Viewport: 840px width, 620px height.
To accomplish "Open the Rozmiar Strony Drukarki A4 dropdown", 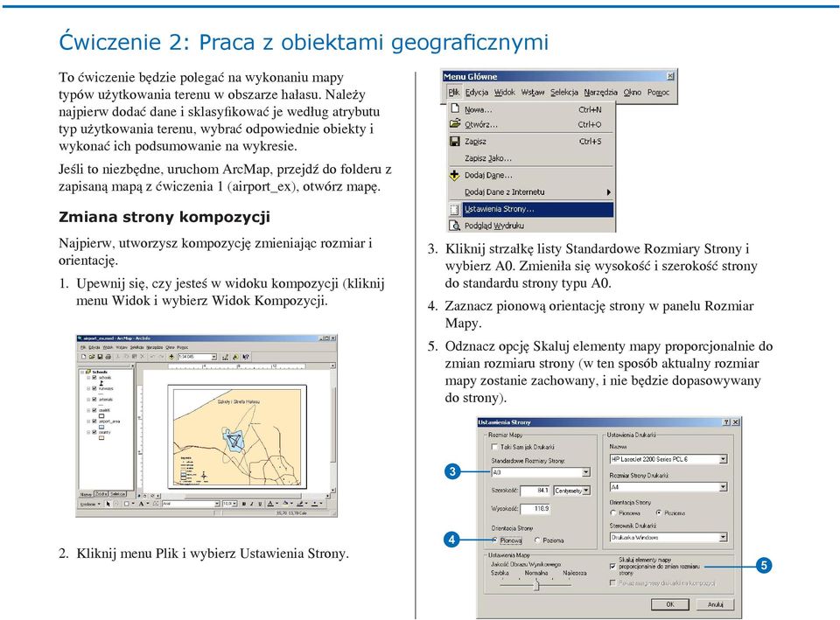I will pos(724,487).
